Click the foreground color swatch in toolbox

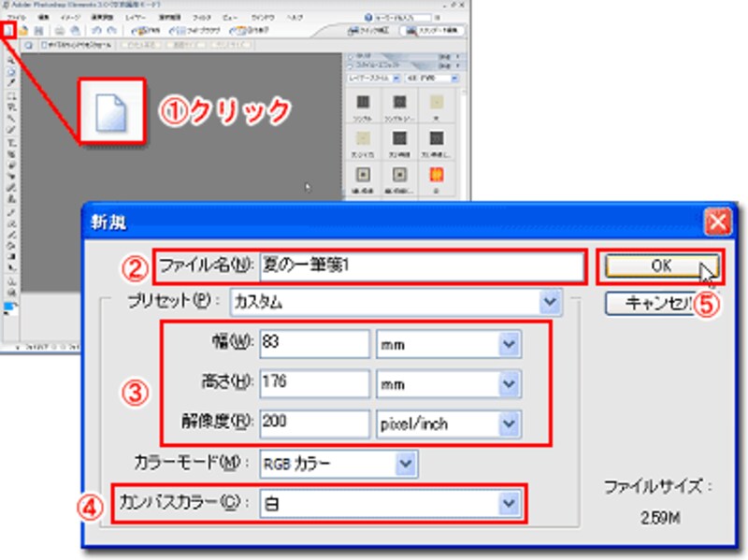click(x=8, y=306)
